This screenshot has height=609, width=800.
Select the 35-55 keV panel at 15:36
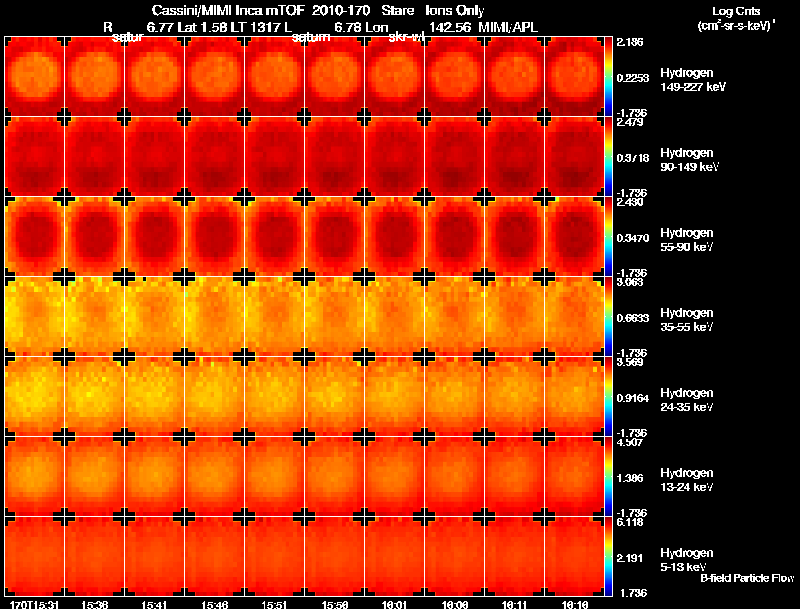tap(94, 317)
